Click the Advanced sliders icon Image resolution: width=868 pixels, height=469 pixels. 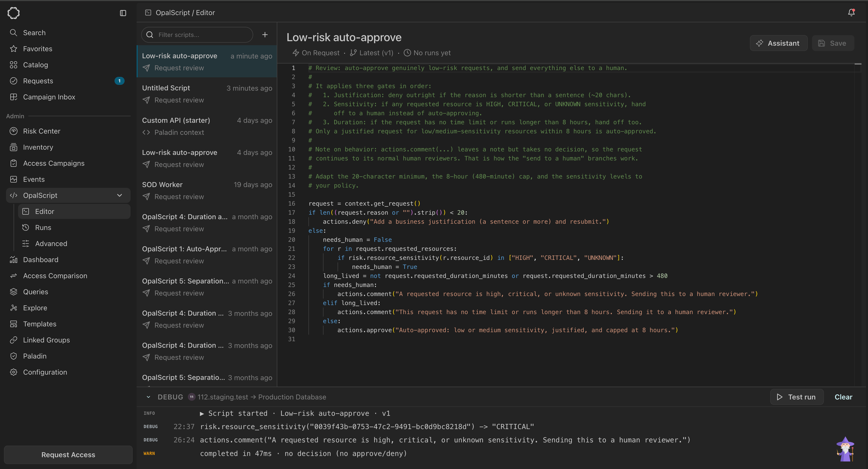point(26,244)
